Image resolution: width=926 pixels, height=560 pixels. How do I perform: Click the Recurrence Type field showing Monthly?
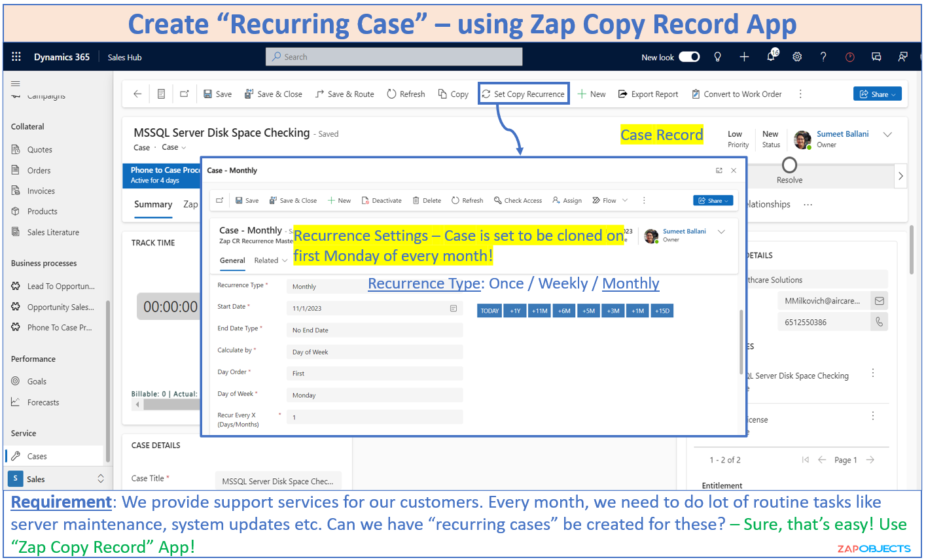point(374,287)
